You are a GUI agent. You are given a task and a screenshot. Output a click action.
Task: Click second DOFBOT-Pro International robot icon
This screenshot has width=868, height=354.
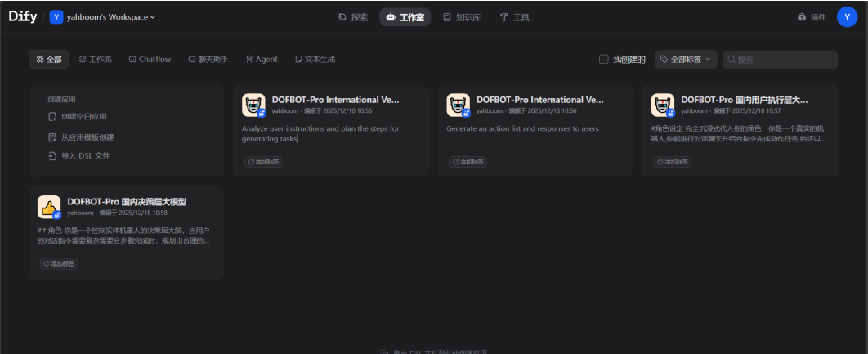pos(458,105)
